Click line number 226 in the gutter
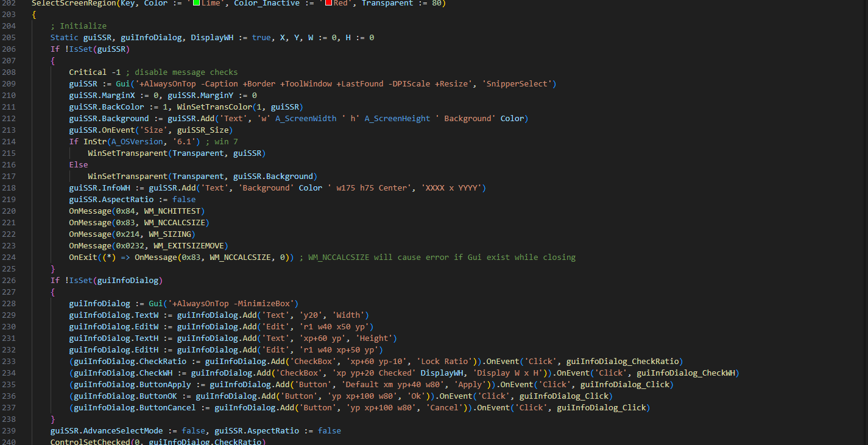The image size is (868, 445). point(9,281)
